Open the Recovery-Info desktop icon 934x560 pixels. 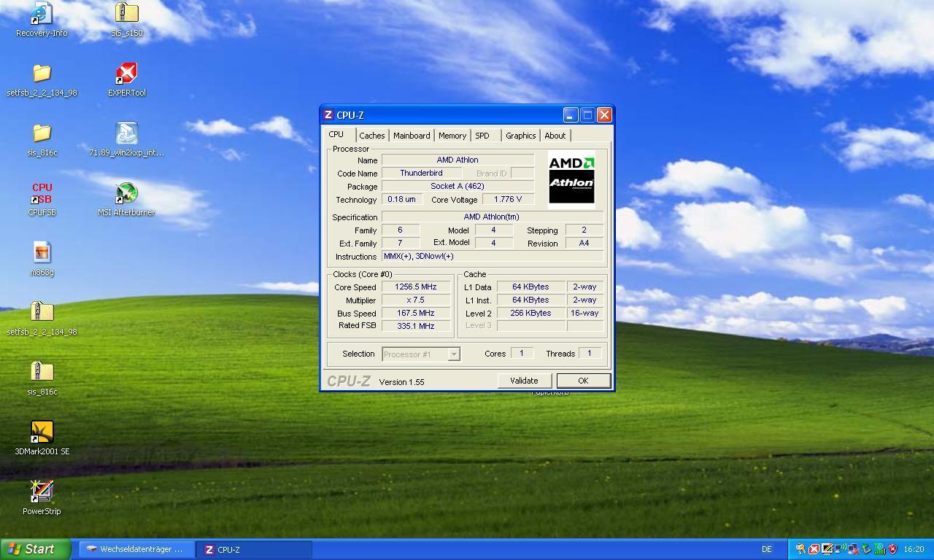click(42, 19)
